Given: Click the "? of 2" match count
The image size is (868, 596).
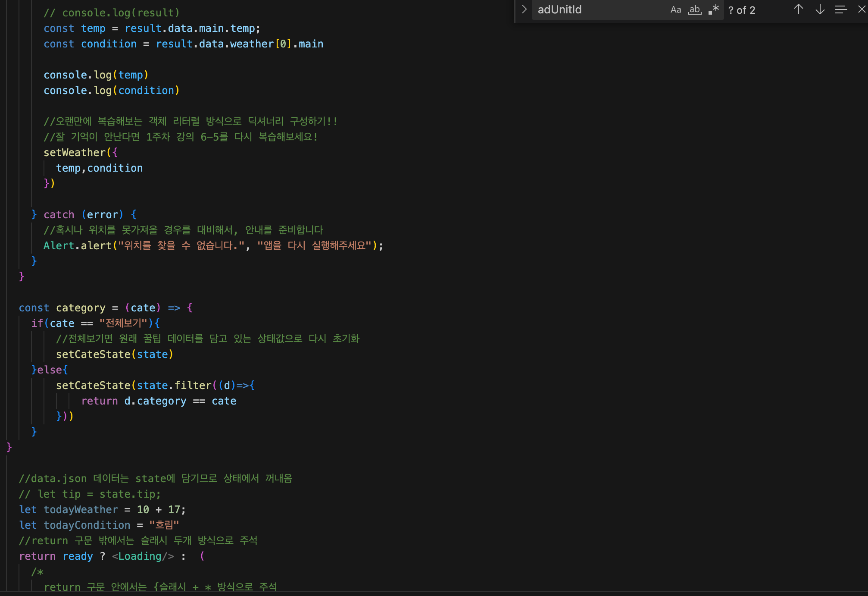Looking at the screenshot, I should (x=742, y=10).
